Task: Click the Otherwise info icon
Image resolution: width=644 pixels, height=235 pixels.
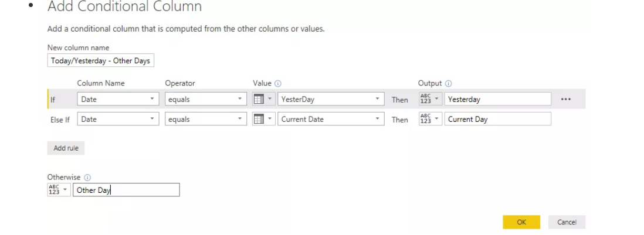Action: (87, 178)
